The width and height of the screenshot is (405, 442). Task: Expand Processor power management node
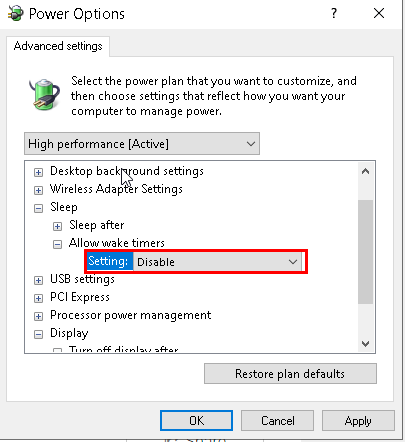click(x=38, y=316)
